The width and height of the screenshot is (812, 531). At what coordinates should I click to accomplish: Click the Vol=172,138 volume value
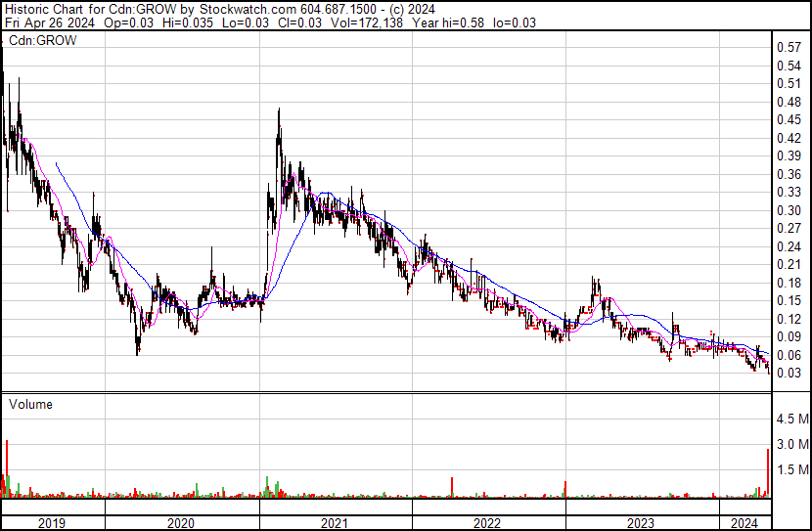pos(366,22)
